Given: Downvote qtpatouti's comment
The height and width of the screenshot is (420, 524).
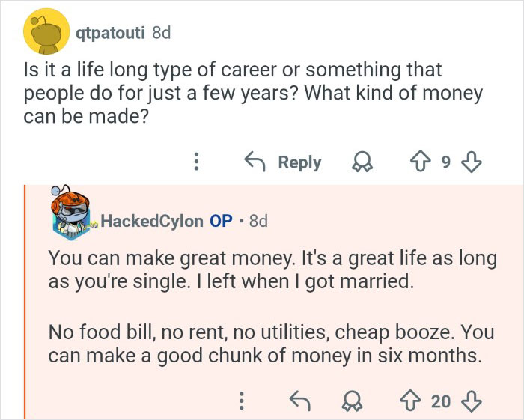Looking at the screenshot, I should point(471,162).
